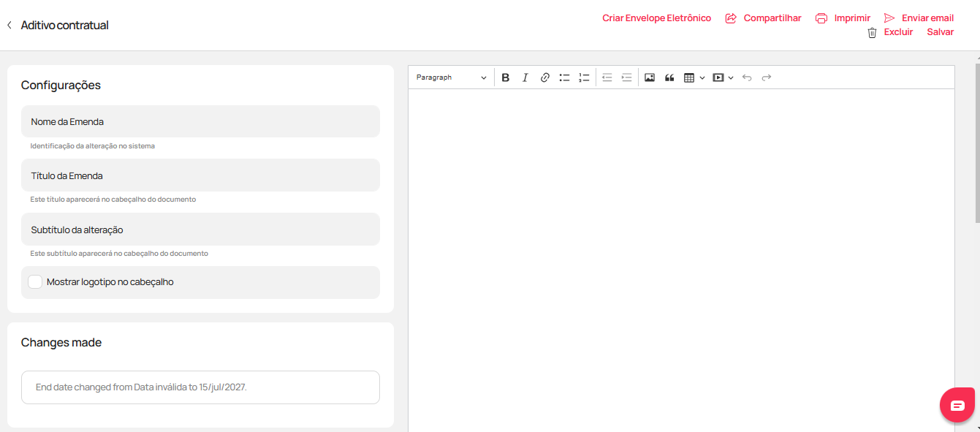Screen dimensions: 980x432
Task: Create a bulleted list
Action: pyautogui.click(x=564, y=77)
